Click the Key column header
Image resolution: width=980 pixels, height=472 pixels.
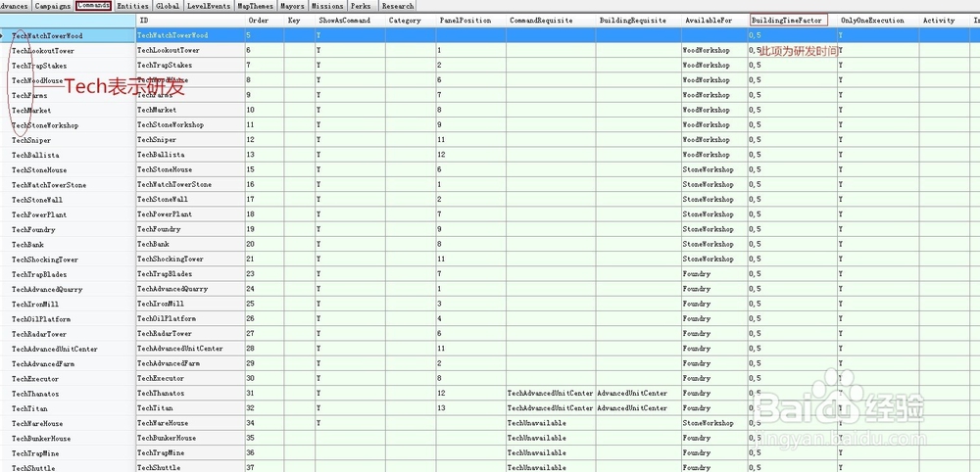pos(299,20)
